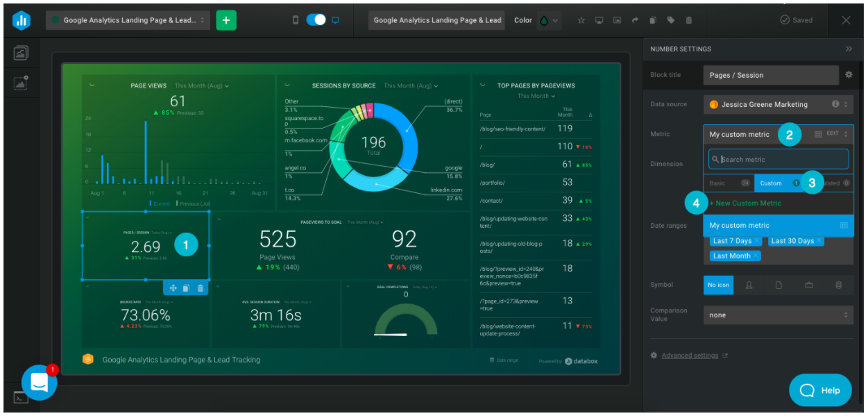868x416 pixels.
Task: Toggle the mobile/desktop view switch
Action: tap(316, 20)
